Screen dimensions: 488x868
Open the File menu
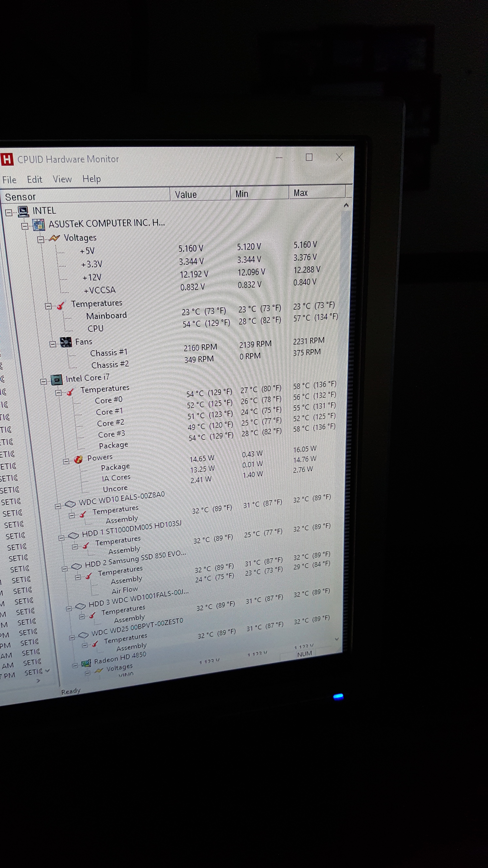[9, 180]
